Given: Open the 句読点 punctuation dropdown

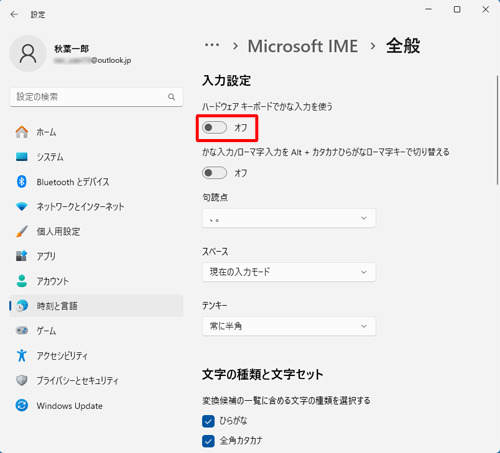Looking at the screenshot, I should (289, 218).
